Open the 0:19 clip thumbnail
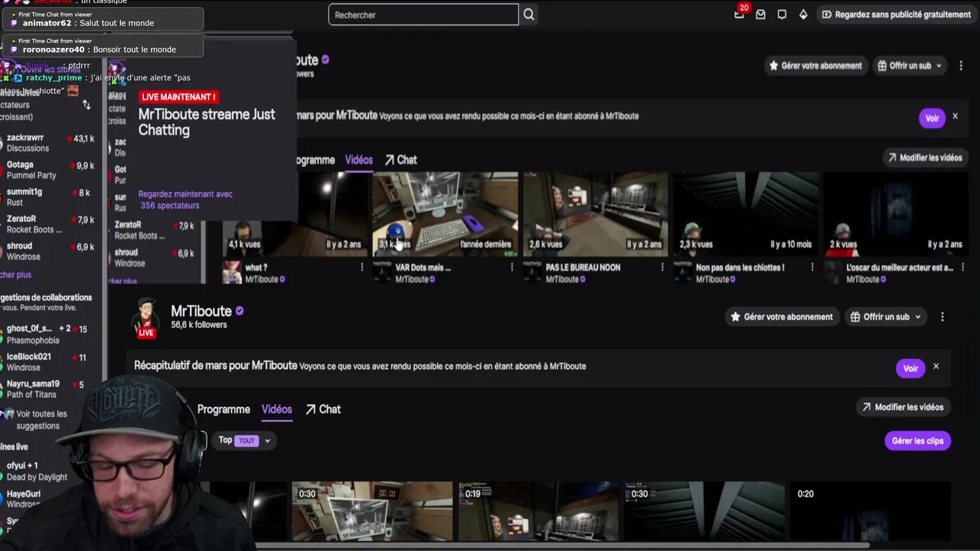 click(x=538, y=511)
